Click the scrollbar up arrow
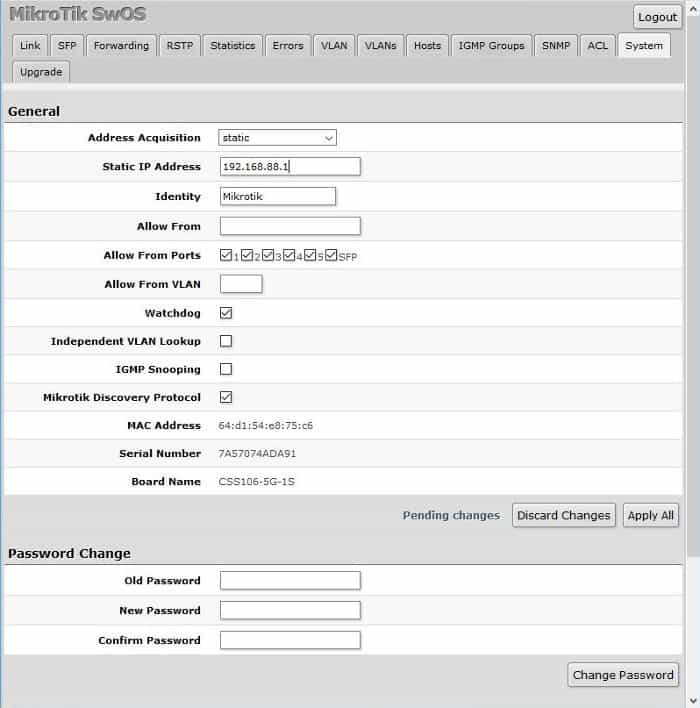This screenshot has height=708, width=700. 693,7
